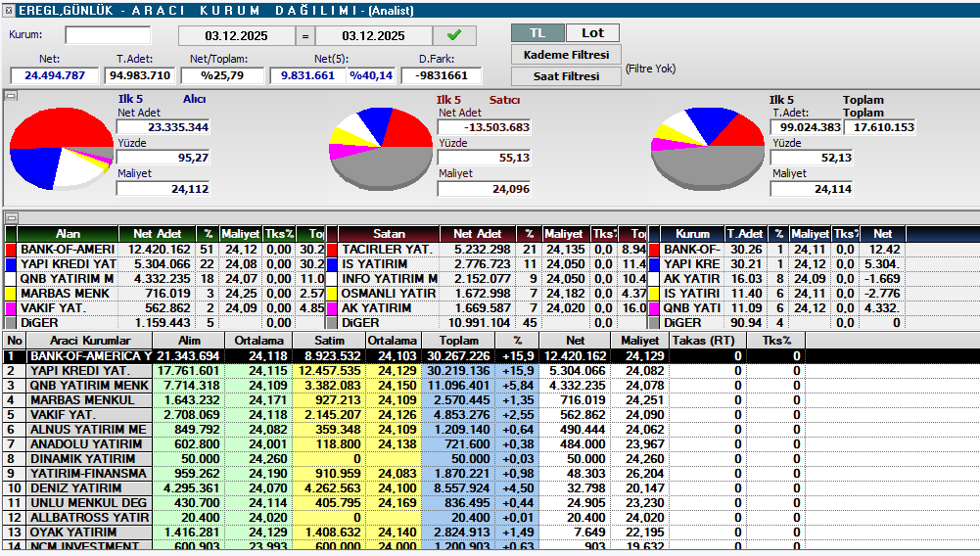Viewport: 980px width, 556px height.
Task: Click the start date field 03.12.2025
Action: [x=236, y=36]
